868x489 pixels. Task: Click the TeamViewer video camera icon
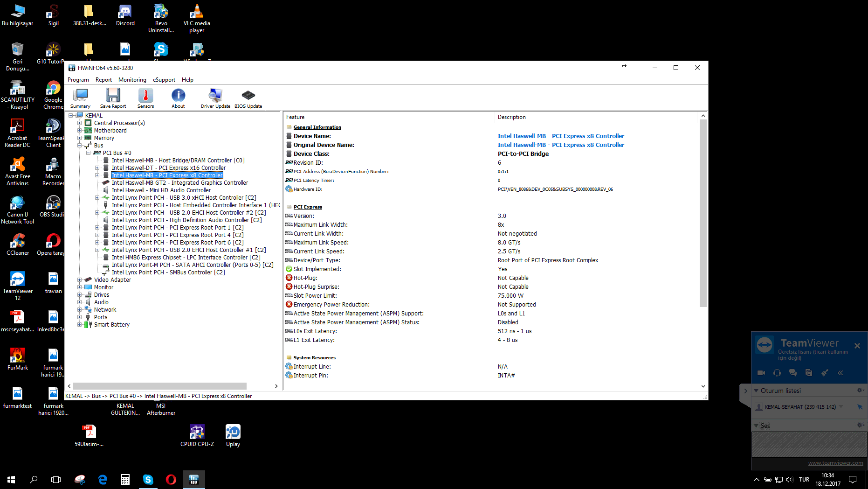(x=761, y=373)
